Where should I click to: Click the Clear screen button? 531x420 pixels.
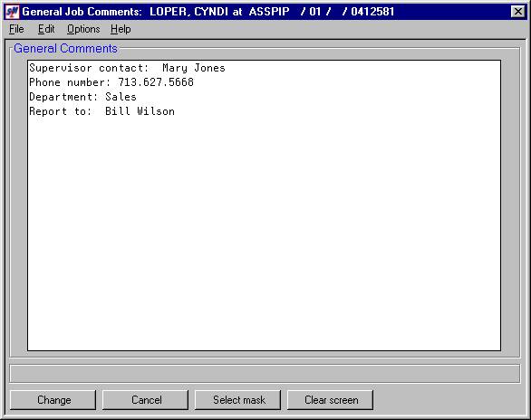(x=331, y=400)
